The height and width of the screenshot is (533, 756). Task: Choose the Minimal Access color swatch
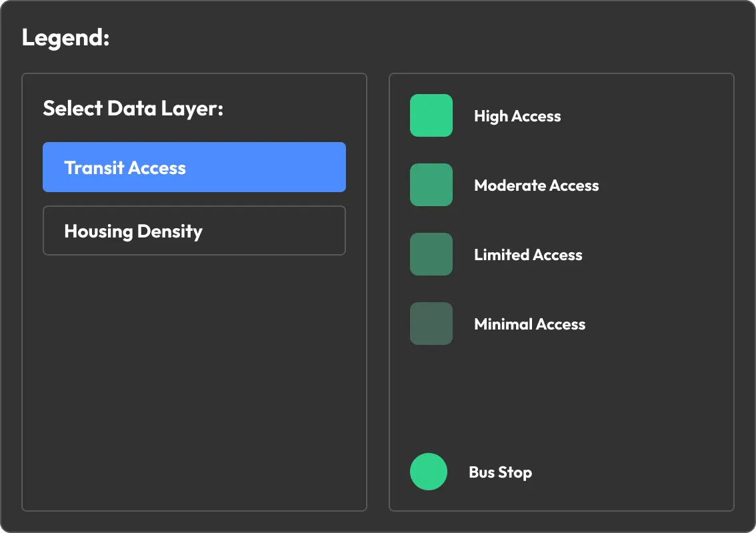[x=431, y=324]
